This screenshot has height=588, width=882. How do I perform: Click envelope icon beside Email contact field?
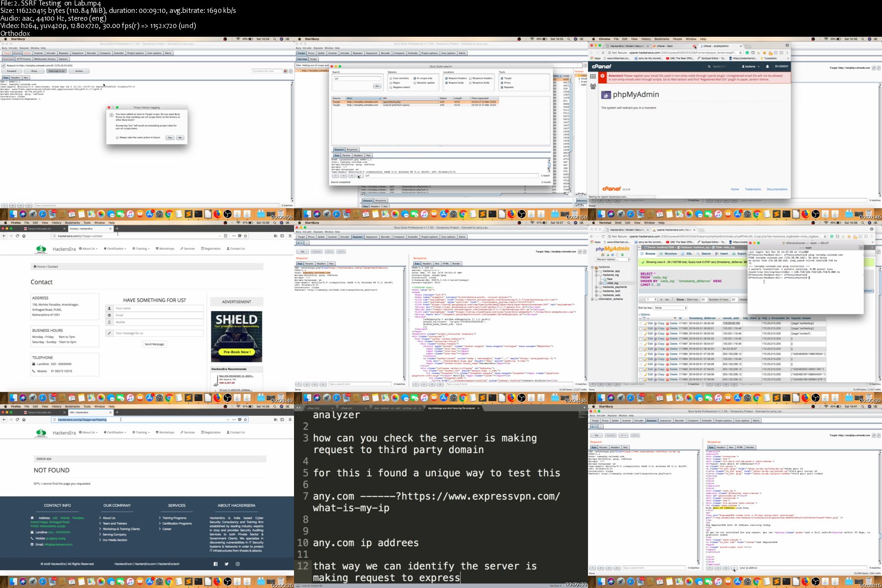coord(109,315)
